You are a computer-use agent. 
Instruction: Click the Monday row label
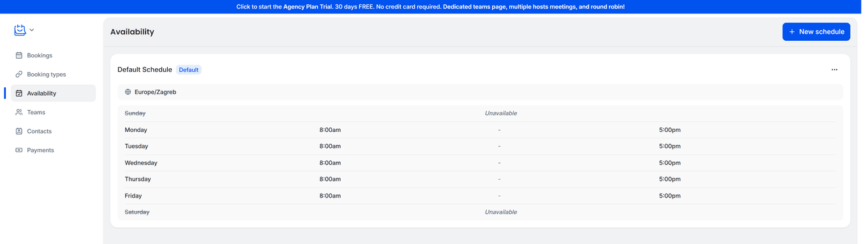click(136, 130)
